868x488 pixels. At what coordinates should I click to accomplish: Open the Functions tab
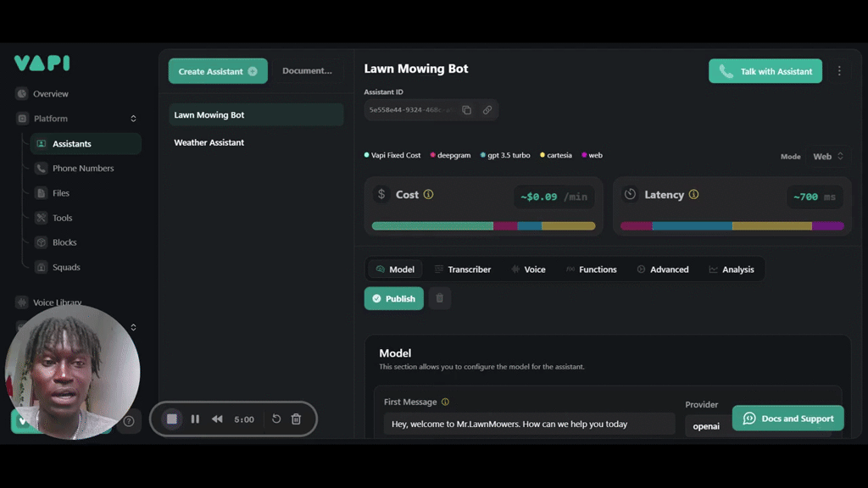click(592, 269)
